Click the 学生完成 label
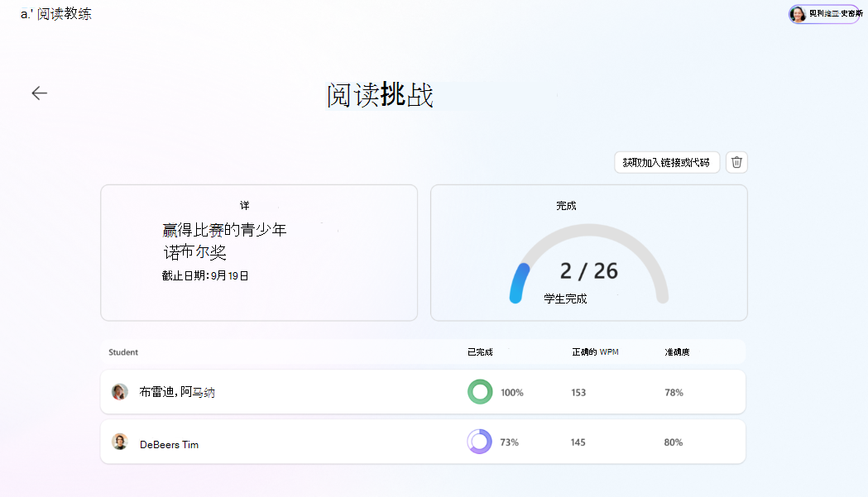This screenshot has width=868, height=497. (565, 299)
